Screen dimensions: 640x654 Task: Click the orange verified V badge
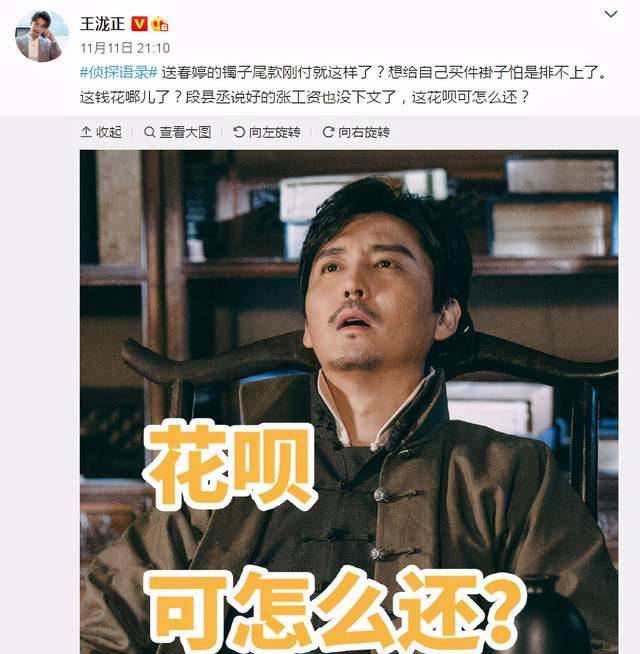click(x=139, y=24)
